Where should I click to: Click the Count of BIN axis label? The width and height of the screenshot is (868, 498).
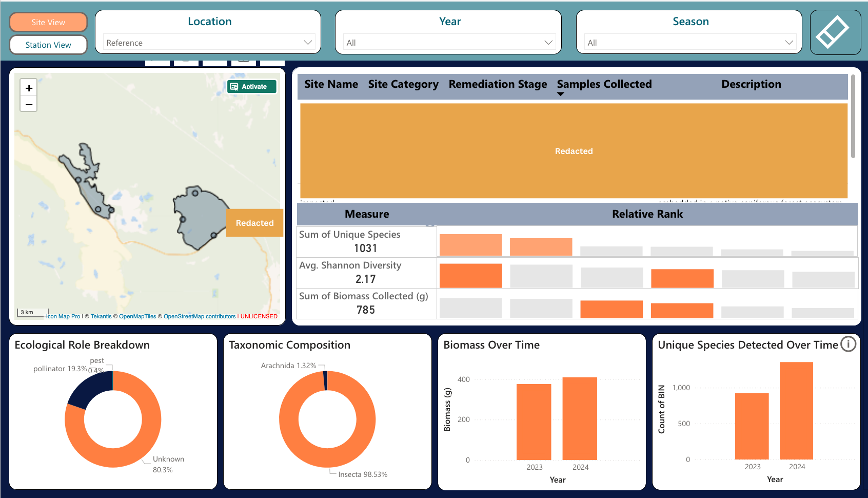(661, 409)
